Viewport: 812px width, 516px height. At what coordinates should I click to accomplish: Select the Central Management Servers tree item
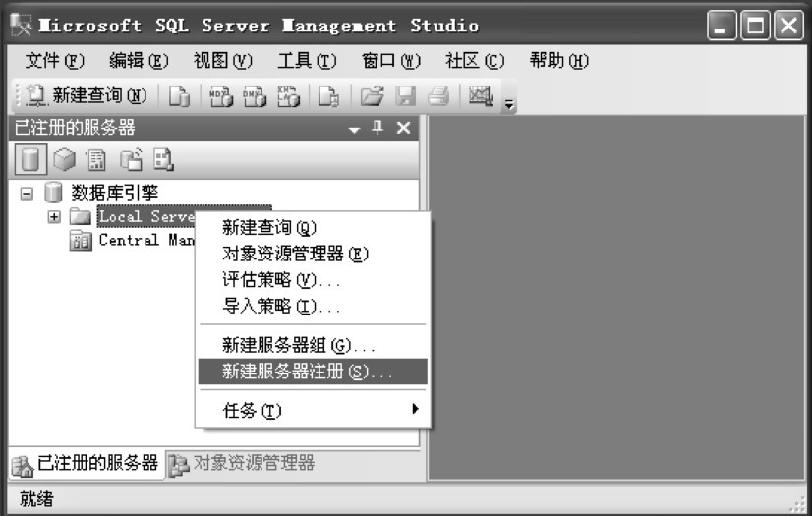(146, 240)
